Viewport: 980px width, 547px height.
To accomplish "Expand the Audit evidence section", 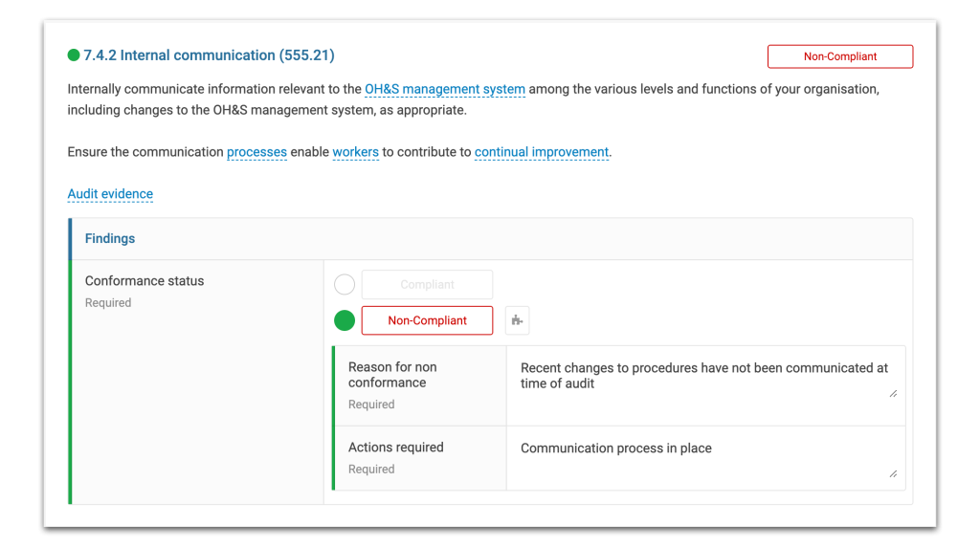I will (x=110, y=193).
